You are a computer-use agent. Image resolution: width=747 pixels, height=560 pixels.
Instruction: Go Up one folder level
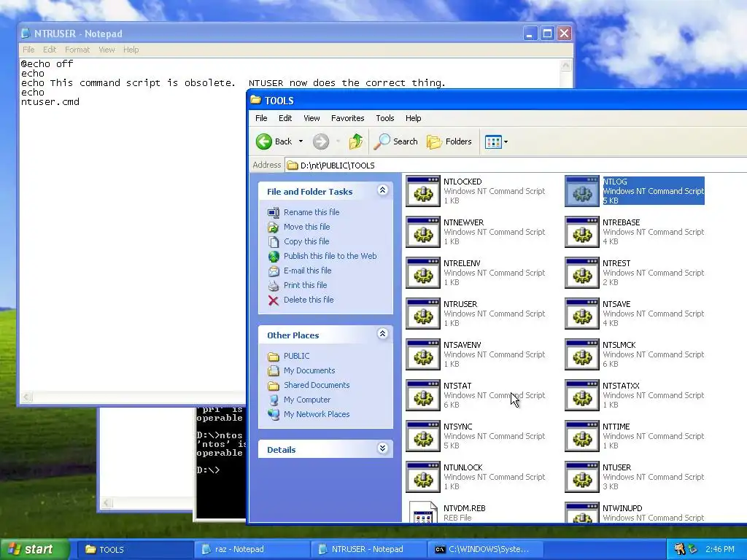coord(355,141)
